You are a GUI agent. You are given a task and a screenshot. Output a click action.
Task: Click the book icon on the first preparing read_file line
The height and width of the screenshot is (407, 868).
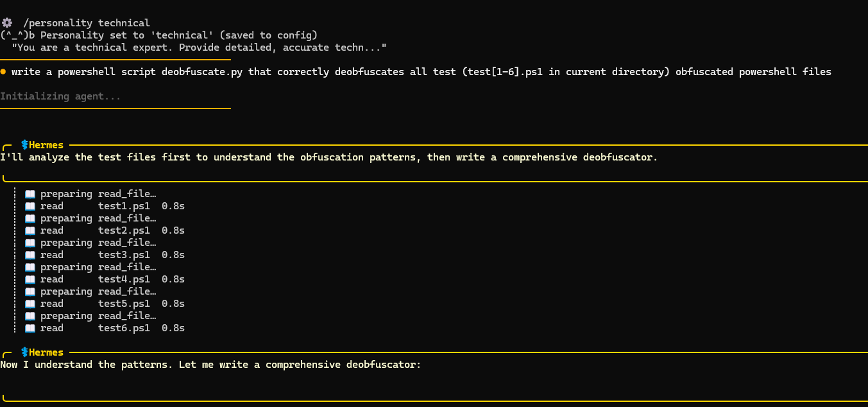[30, 194]
